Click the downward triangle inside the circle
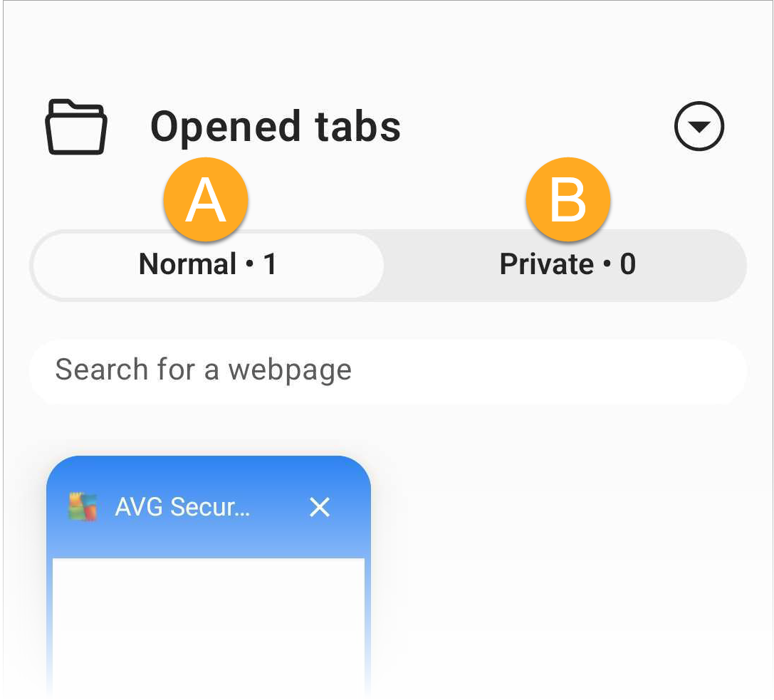 [x=699, y=128]
